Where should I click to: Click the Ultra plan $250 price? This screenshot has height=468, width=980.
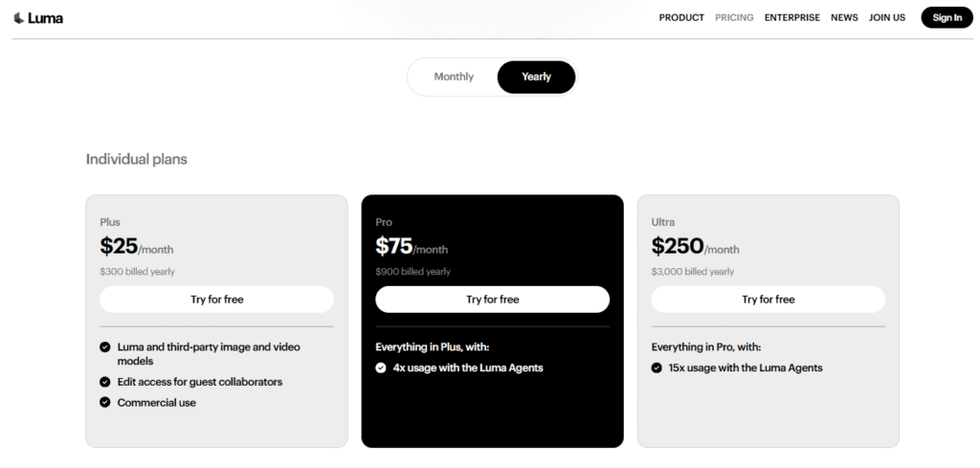click(x=678, y=247)
